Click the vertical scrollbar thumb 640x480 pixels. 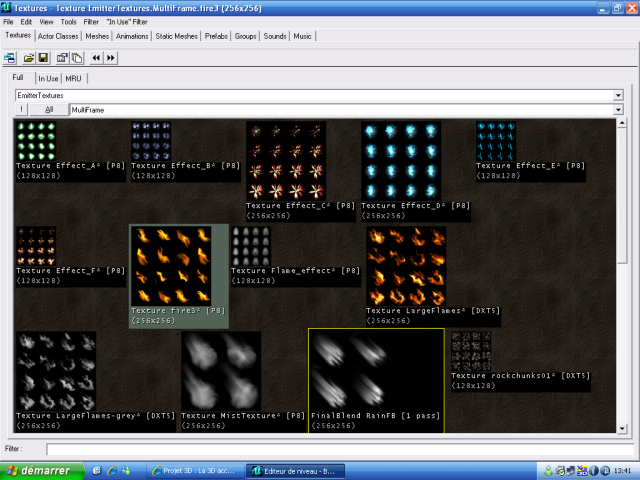622,196
